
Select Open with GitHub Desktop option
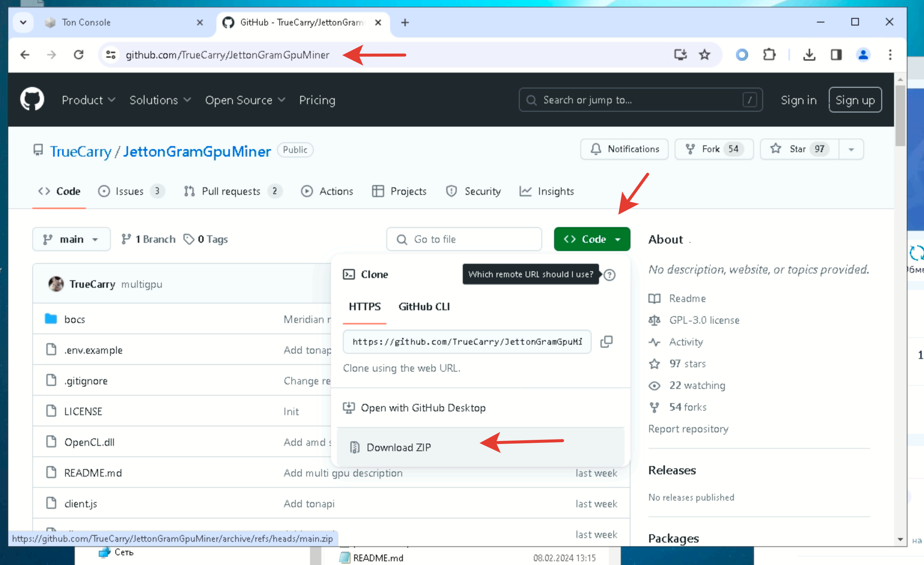tap(423, 408)
